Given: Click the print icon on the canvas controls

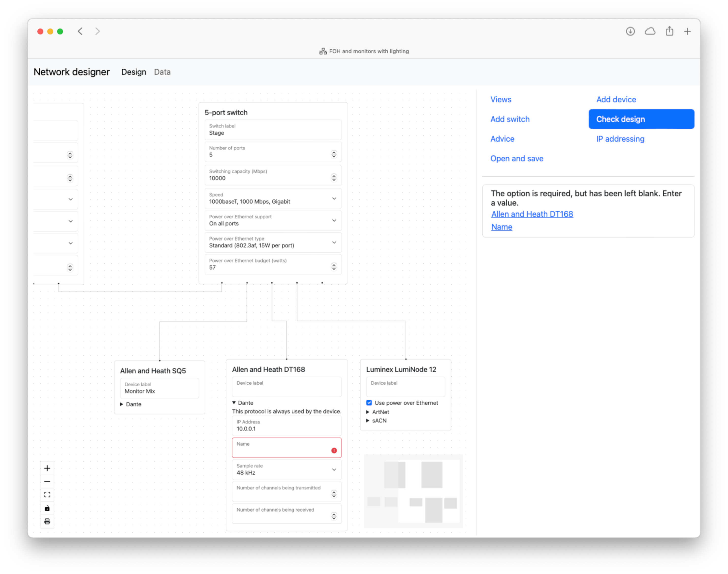Looking at the screenshot, I should coord(47,521).
